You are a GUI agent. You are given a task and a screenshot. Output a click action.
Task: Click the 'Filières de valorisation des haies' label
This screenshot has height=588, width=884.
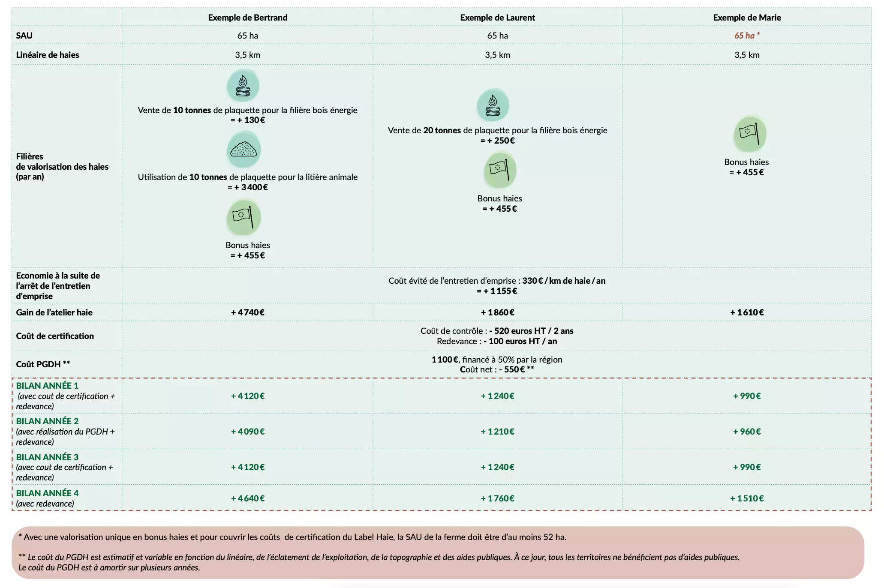coord(62,167)
